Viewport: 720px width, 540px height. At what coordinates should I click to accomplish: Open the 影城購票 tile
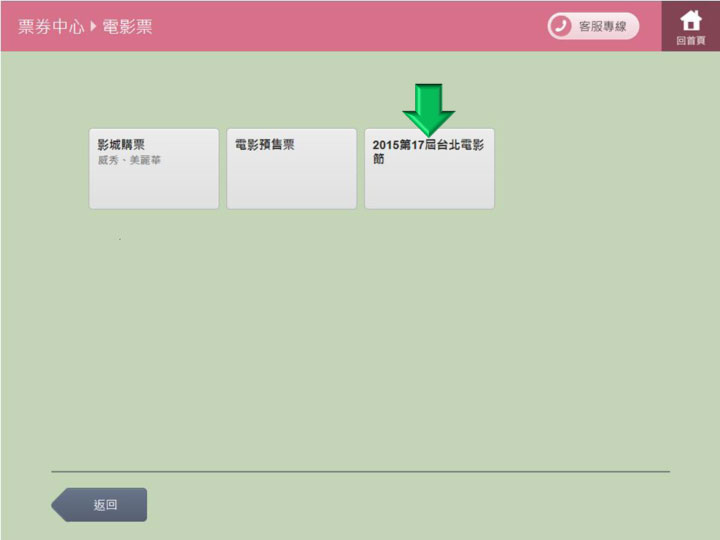coord(154,168)
